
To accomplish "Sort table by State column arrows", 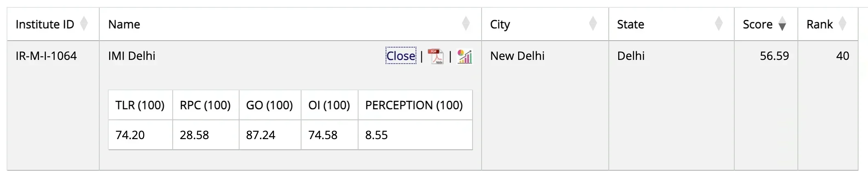I will point(718,24).
